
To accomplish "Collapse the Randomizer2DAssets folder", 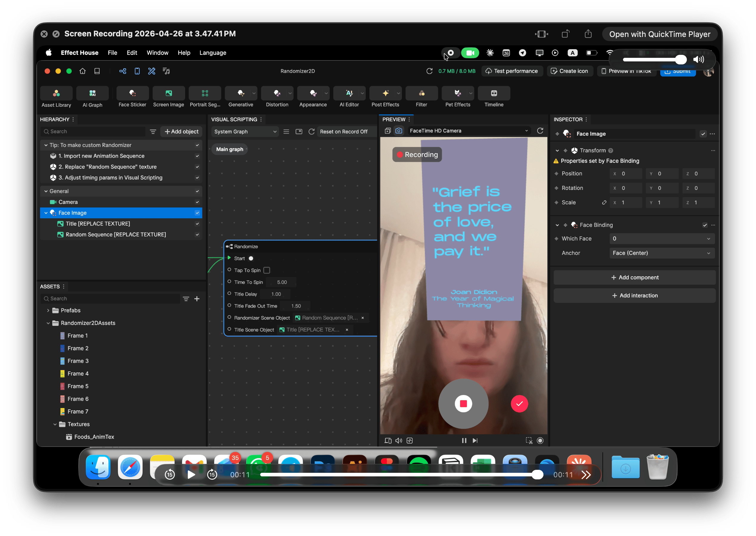I will 48,323.
